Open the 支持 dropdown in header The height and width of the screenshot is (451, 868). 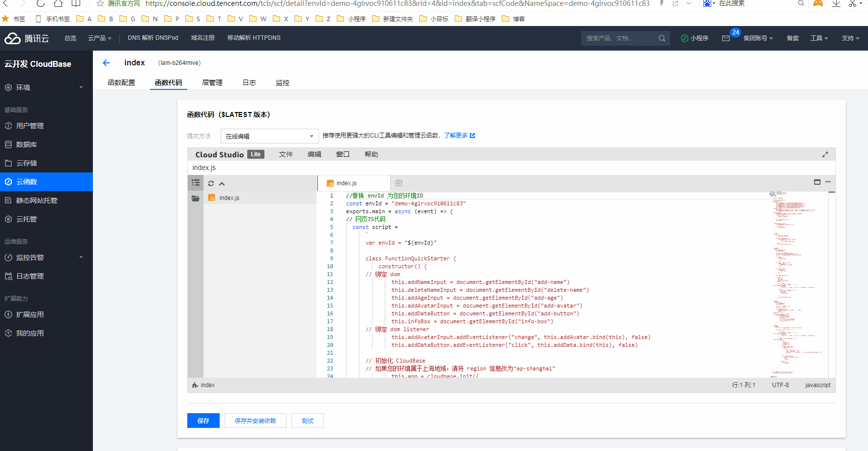click(x=850, y=38)
